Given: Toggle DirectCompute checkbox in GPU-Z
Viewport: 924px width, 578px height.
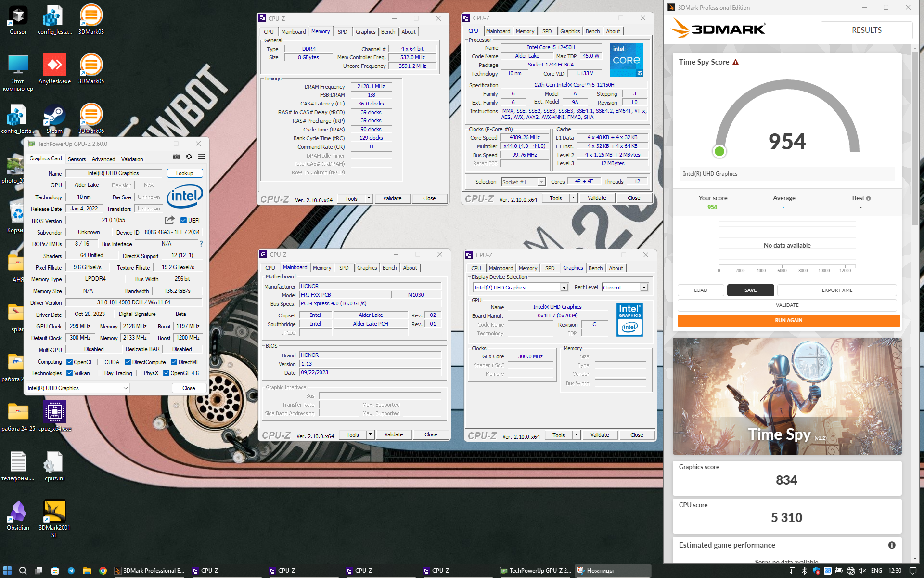Looking at the screenshot, I should pyautogui.click(x=128, y=362).
